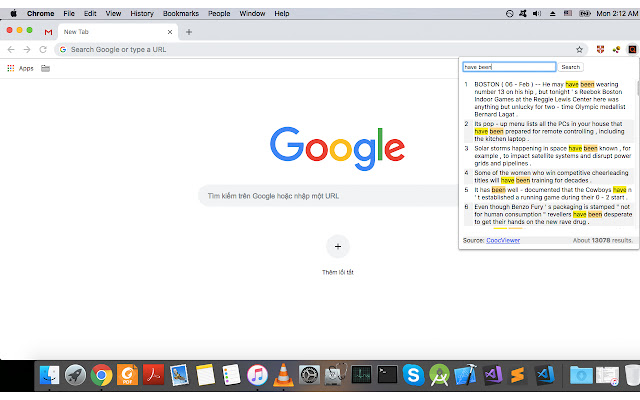Click the extension search text field
Screen dimensions: 640x400
(509, 67)
